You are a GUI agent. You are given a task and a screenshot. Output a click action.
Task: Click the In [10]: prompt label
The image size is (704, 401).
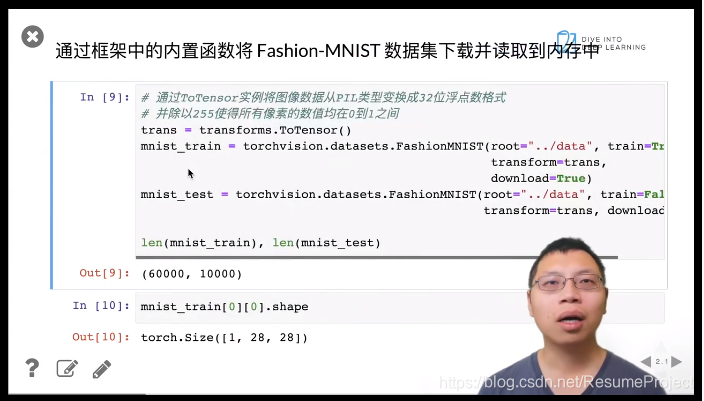click(101, 306)
